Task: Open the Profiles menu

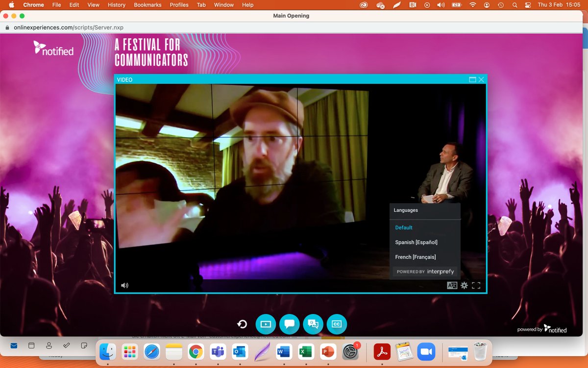Action: 179,5
